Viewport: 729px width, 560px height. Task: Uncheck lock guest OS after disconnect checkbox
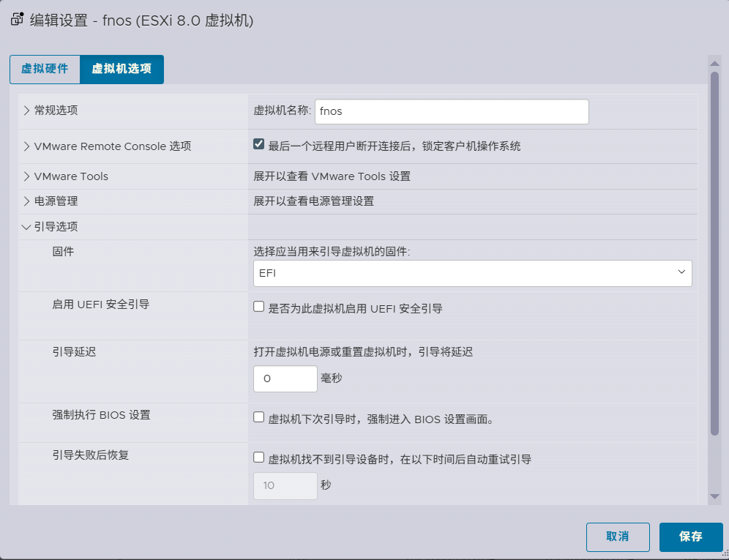(x=258, y=144)
